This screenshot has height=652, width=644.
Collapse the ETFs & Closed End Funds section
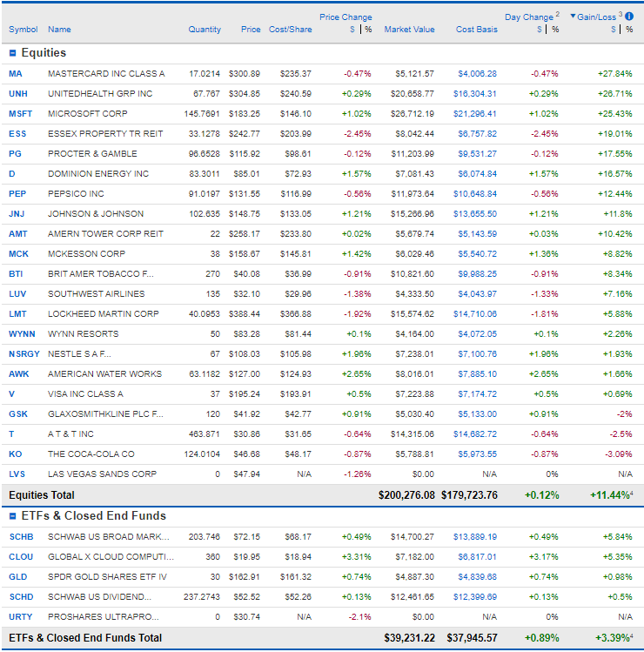tap(12, 516)
